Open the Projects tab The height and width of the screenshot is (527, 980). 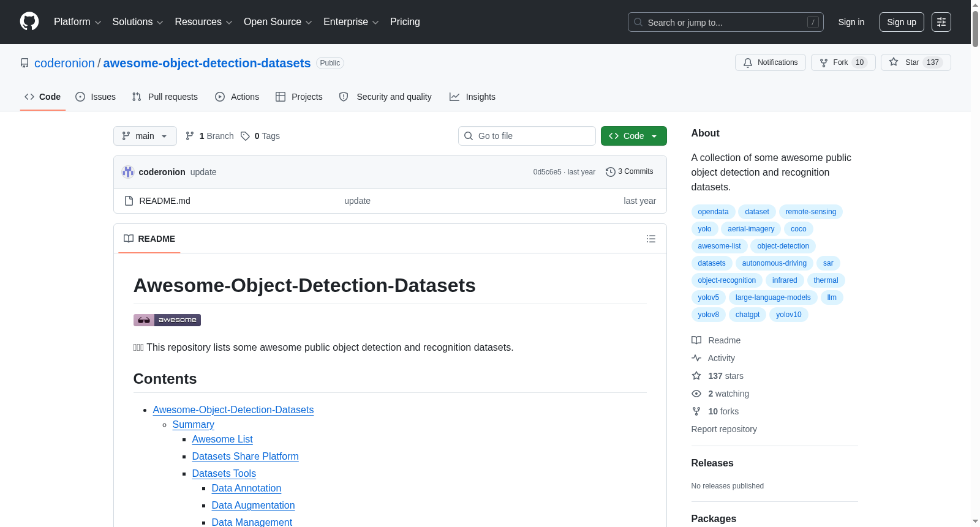(299, 97)
